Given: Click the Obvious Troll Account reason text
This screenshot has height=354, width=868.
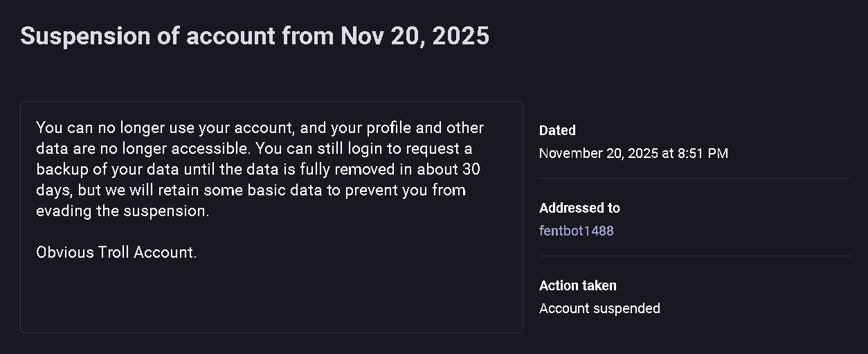Looking at the screenshot, I should click(x=116, y=252).
